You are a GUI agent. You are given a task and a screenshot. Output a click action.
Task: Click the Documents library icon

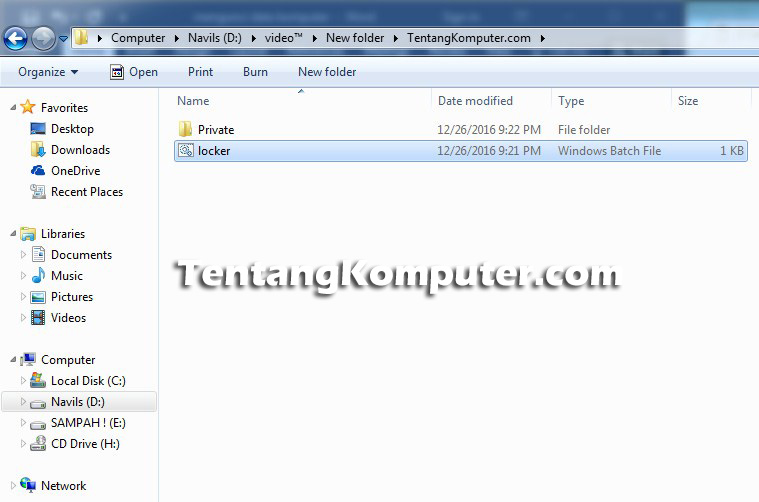tap(38, 254)
